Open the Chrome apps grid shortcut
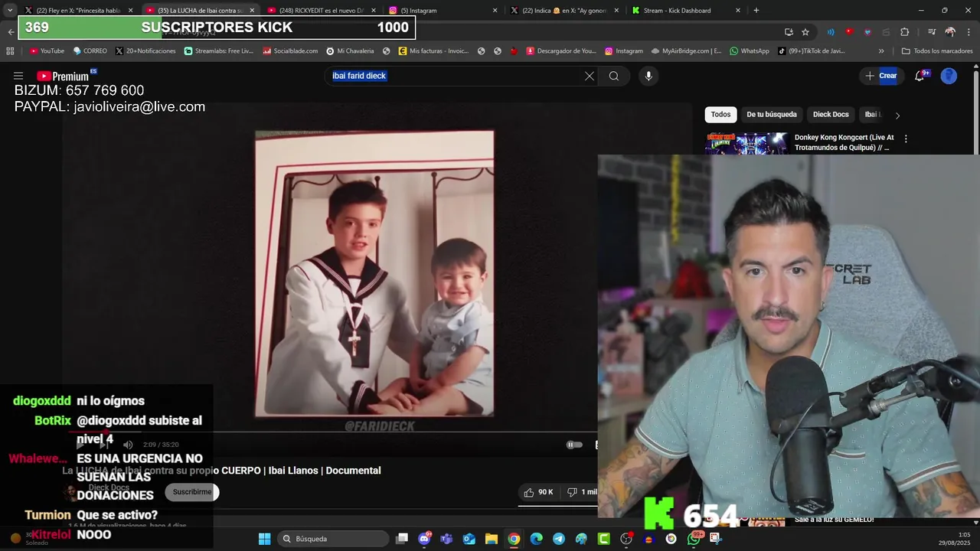980x551 pixels. [x=10, y=51]
